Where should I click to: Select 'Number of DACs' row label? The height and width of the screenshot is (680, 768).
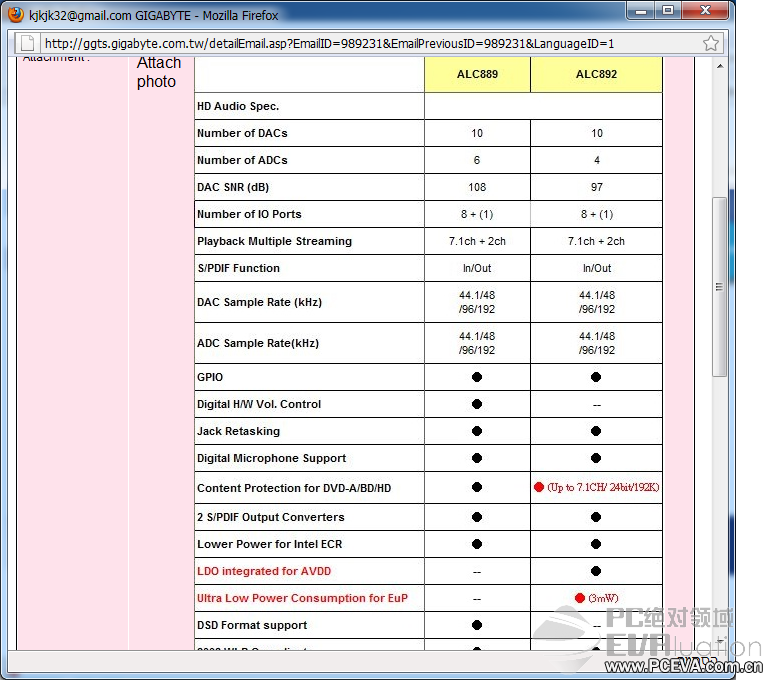point(242,133)
